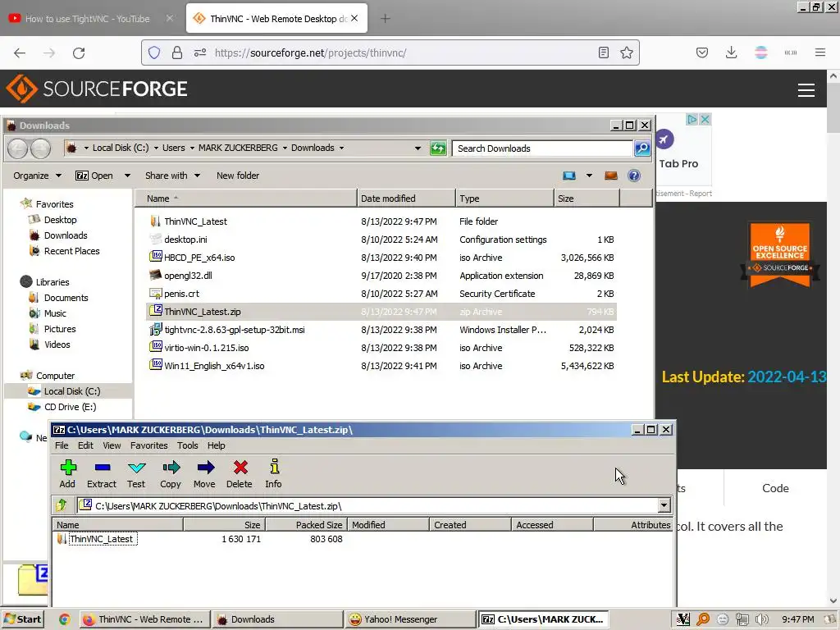Click the Start button
This screenshot has width=840, height=630.
(22, 619)
